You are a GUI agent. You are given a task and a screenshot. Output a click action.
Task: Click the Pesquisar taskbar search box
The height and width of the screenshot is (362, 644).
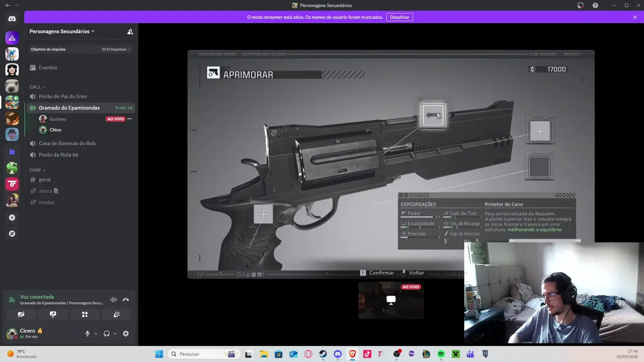pos(204,354)
